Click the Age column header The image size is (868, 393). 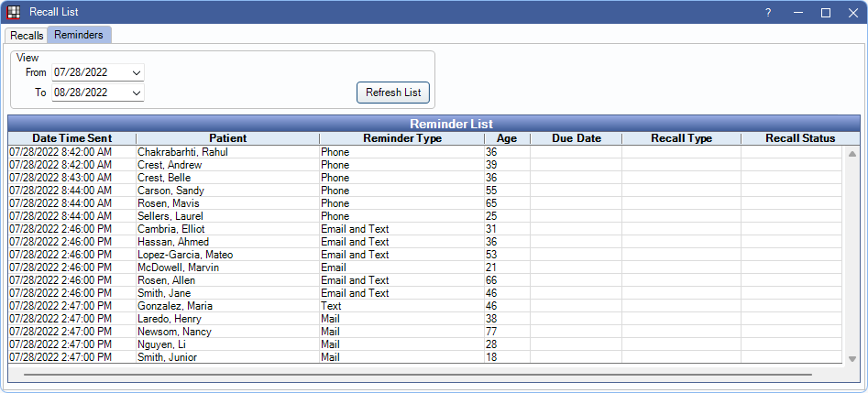(507, 138)
